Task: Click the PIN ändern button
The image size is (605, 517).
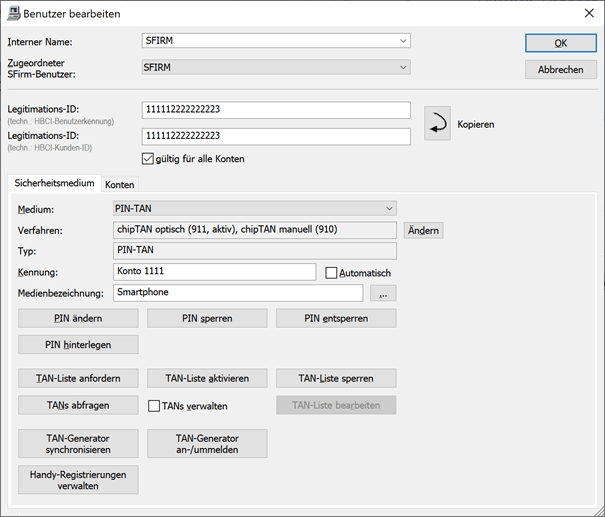Action: [78, 318]
